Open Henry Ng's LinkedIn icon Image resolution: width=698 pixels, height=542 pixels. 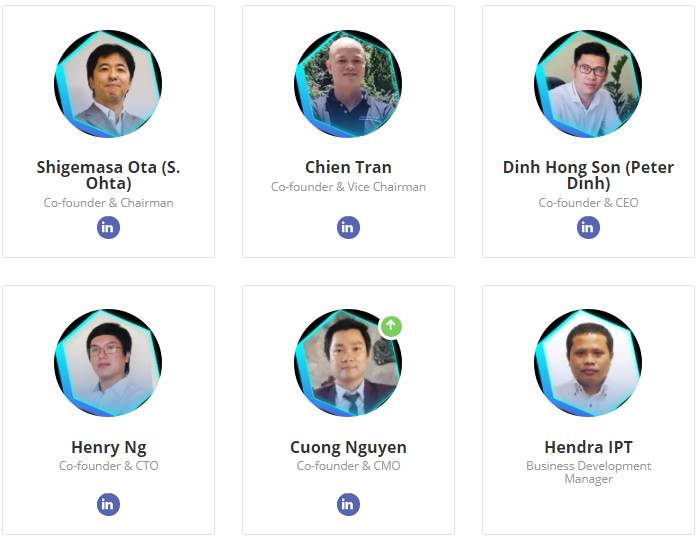click(x=108, y=504)
